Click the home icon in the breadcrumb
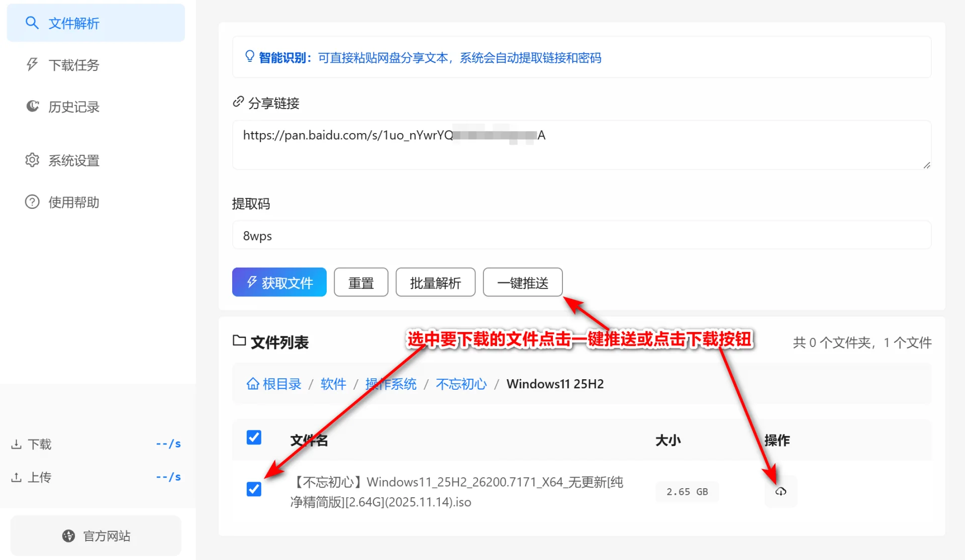 pos(253,384)
